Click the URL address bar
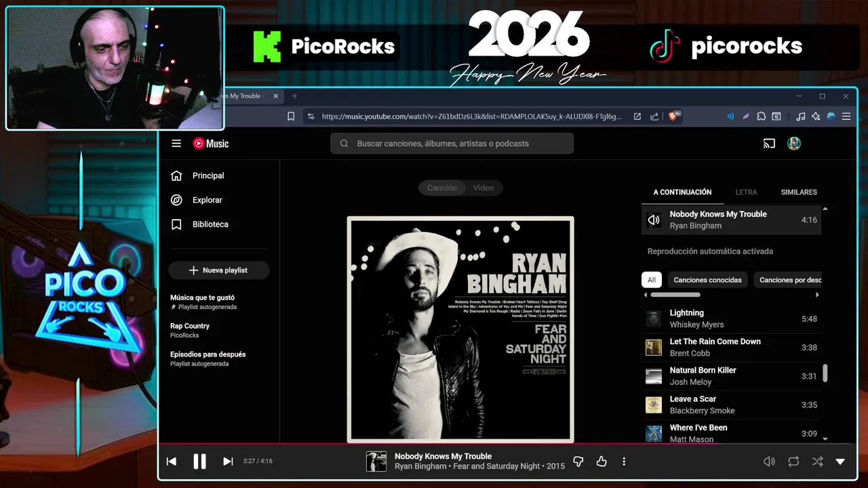This screenshot has width=868, height=488. tap(471, 117)
